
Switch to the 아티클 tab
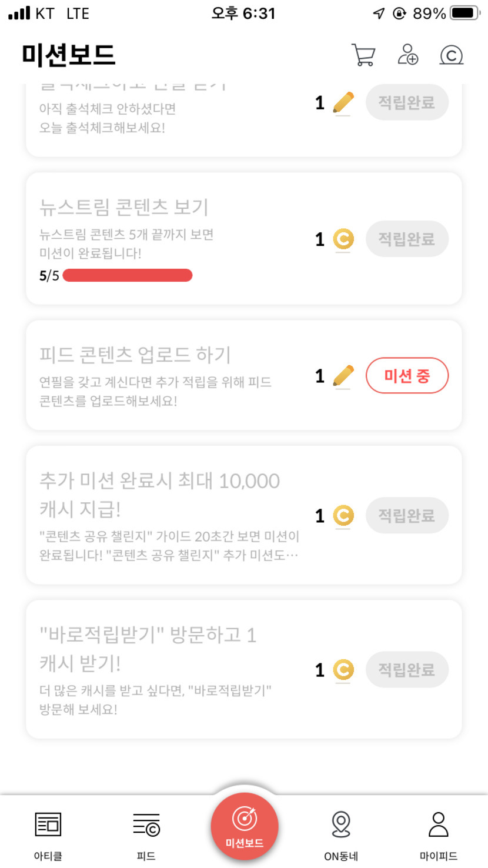click(x=48, y=834)
